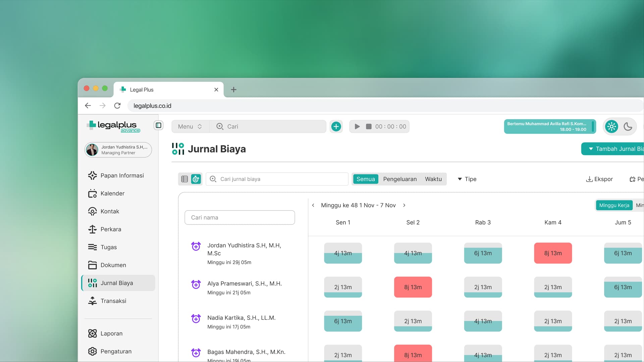Open Transaksi in the sidebar
644x362 pixels.
(x=113, y=301)
